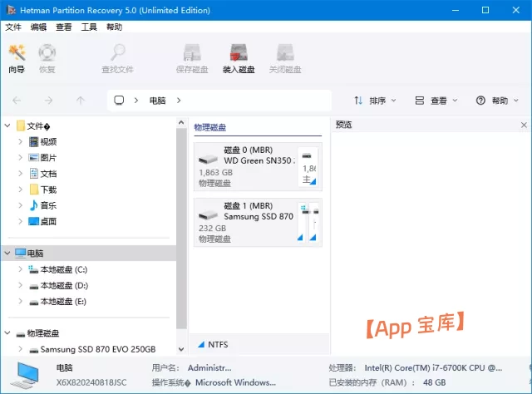Select the 图片 pictures folder
Image resolution: width=532 pixels, height=394 pixels.
[x=42, y=158]
